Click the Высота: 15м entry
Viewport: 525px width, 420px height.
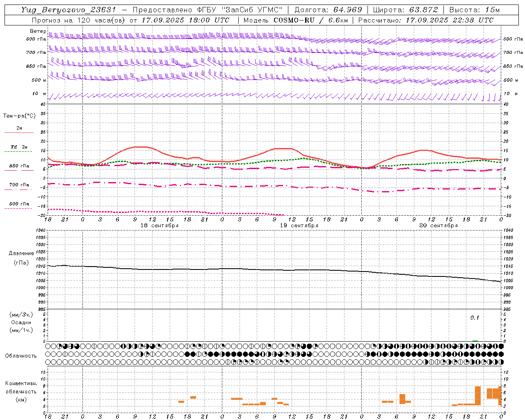coord(475,10)
